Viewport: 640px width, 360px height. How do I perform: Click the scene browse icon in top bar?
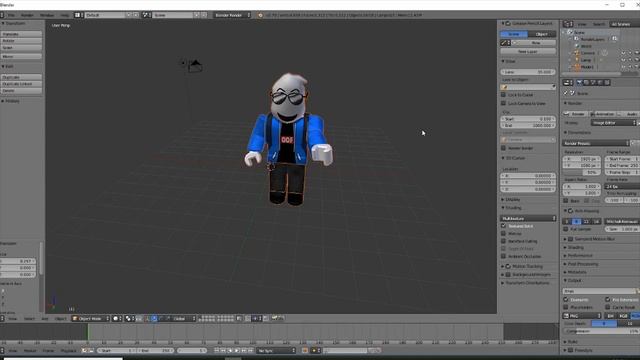[146, 15]
